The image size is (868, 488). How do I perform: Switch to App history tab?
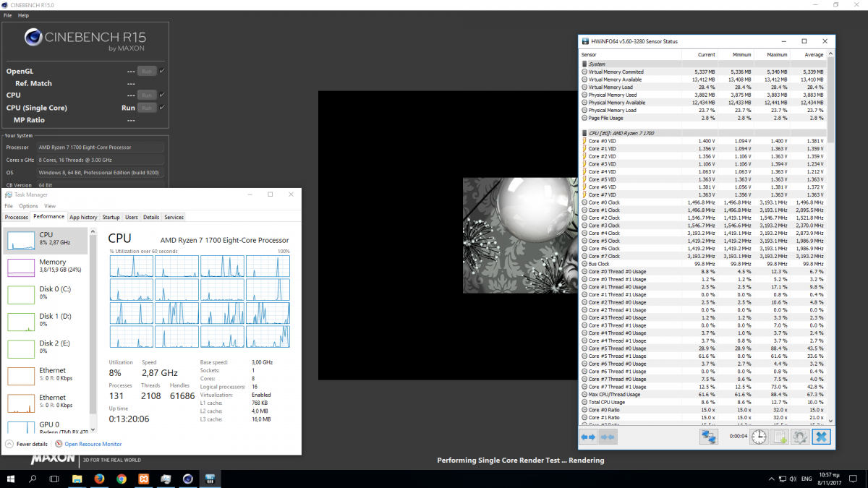(83, 217)
